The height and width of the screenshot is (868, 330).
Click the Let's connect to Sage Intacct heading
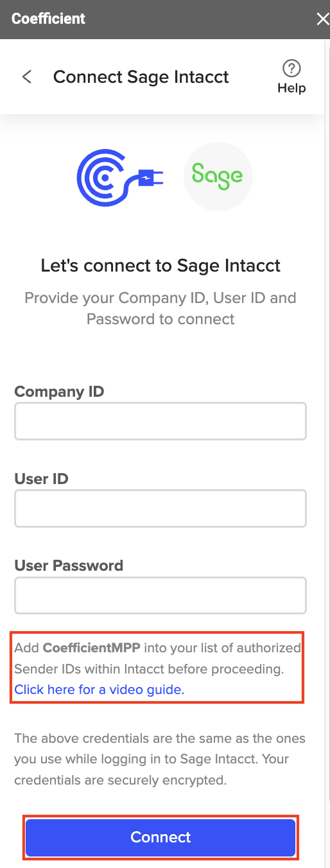click(x=161, y=266)
